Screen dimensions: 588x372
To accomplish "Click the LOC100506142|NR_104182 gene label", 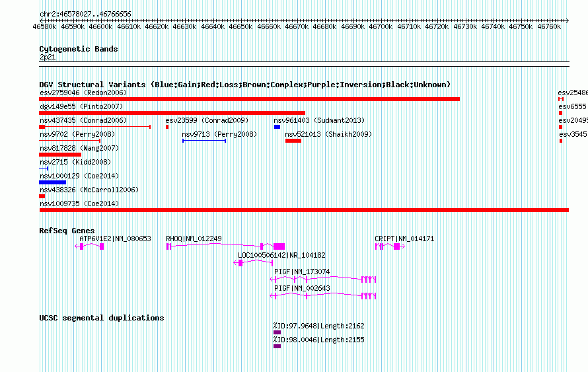I will point(281,255).
